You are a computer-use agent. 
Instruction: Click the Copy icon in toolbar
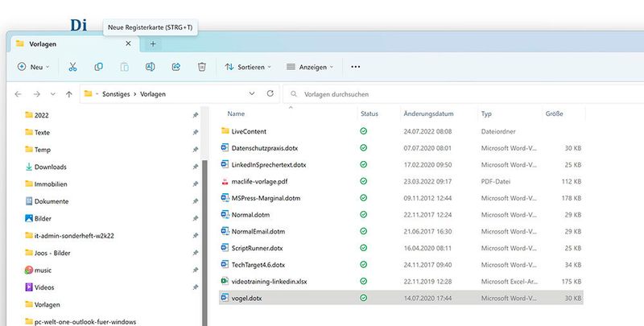98,67
